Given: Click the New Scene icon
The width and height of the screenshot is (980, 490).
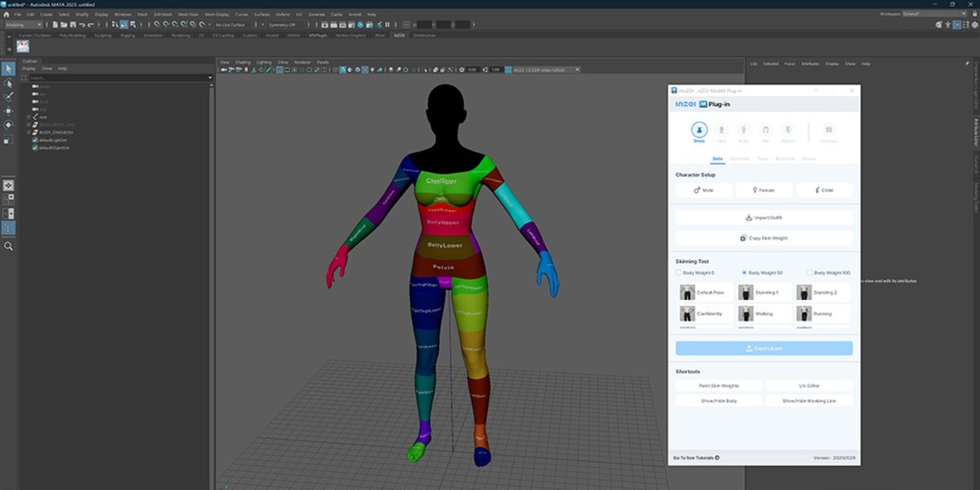Looking at the screenshot, I should (x=55, y=24).
